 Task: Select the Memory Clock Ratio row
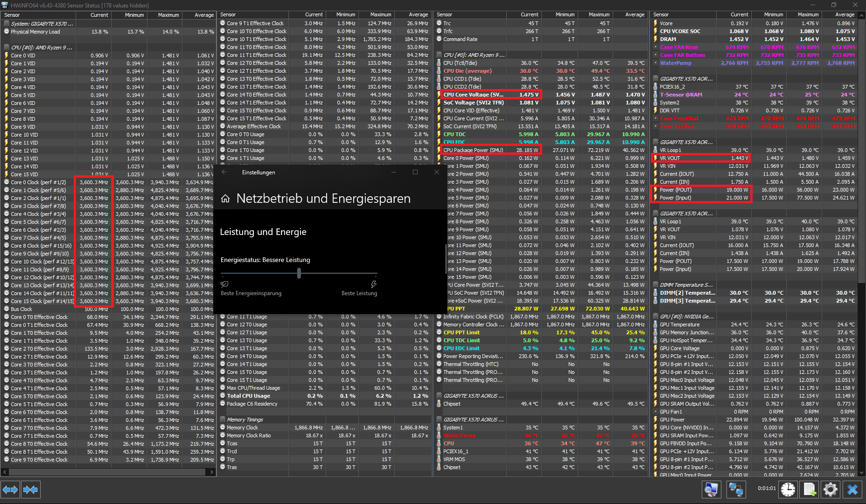click(x=324, y=435)
